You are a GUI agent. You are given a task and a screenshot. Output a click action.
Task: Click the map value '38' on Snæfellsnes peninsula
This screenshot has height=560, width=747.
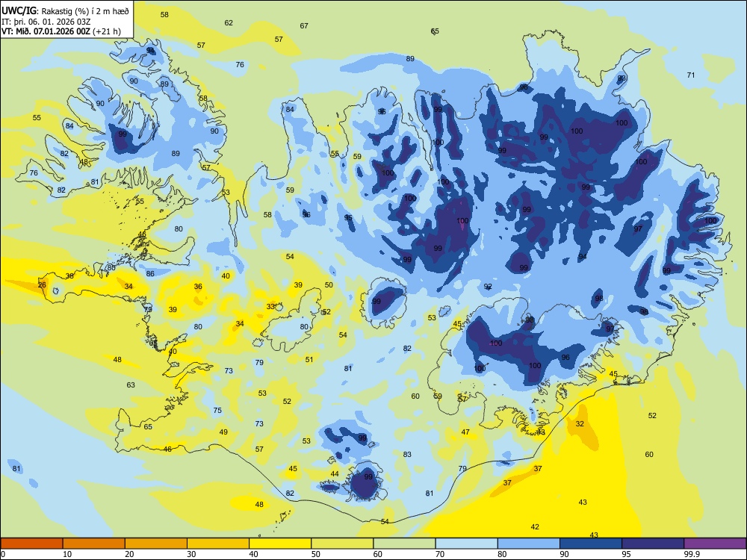point(69,276)
